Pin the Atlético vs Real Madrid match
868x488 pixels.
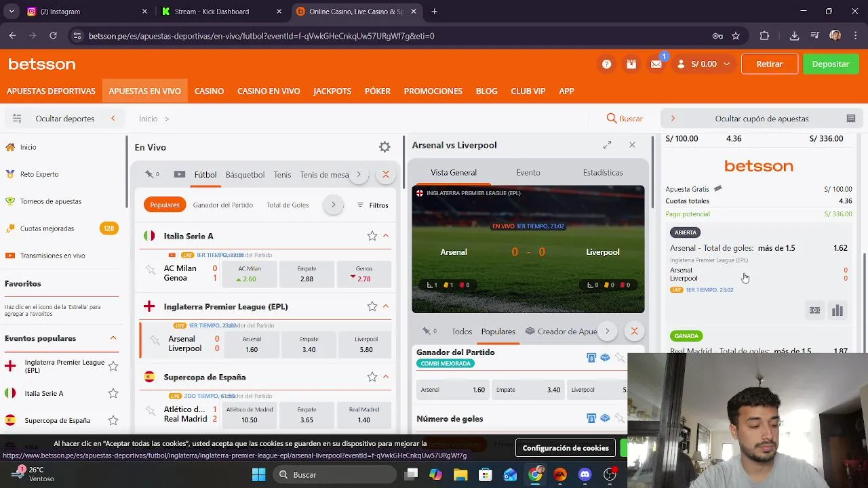(151, 411)
